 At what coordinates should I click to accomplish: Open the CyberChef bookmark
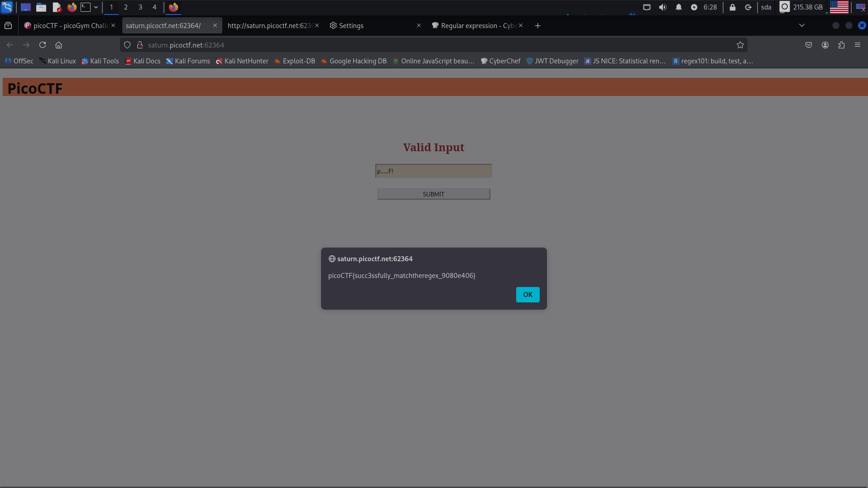tap(500, 61)
